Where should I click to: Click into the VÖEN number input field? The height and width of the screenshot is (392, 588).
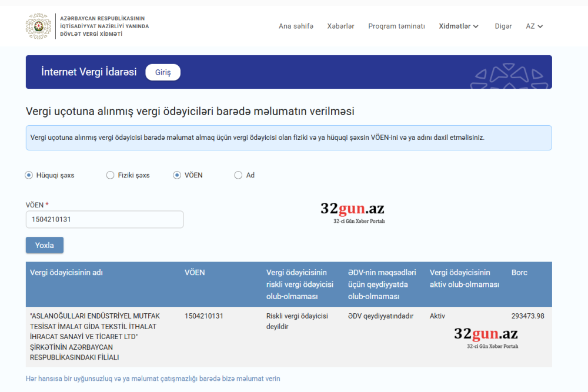coord(105,219)
